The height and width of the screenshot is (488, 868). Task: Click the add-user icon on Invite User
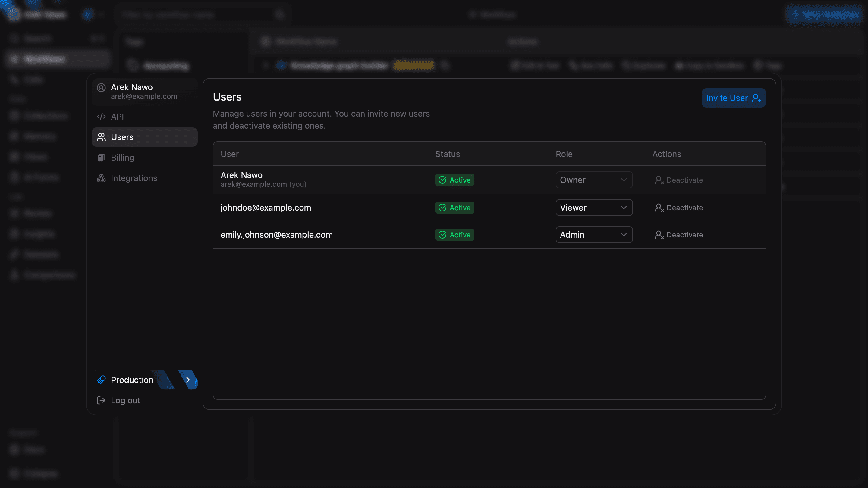point(756,98)
